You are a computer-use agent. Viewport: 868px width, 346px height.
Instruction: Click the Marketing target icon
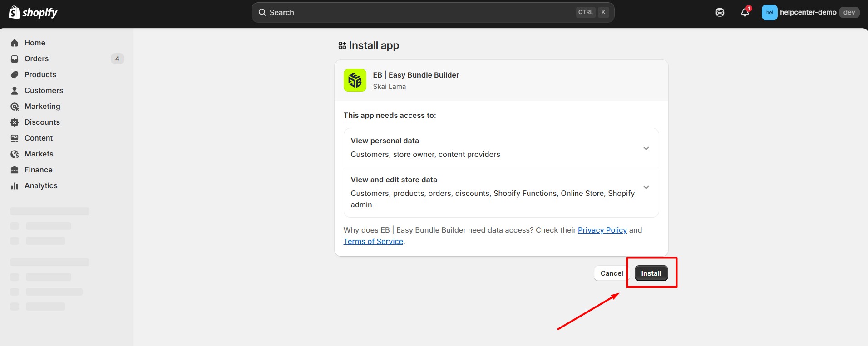point(15,106)
